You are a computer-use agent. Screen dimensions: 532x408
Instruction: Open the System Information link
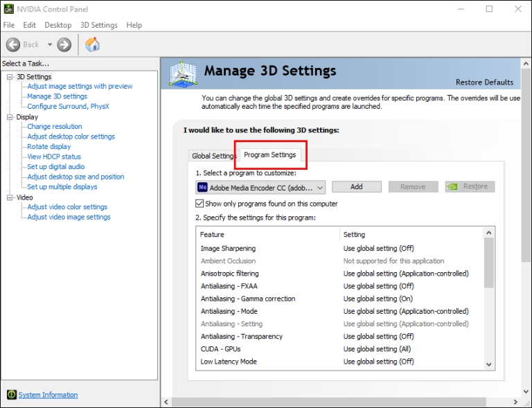(48, 395)
